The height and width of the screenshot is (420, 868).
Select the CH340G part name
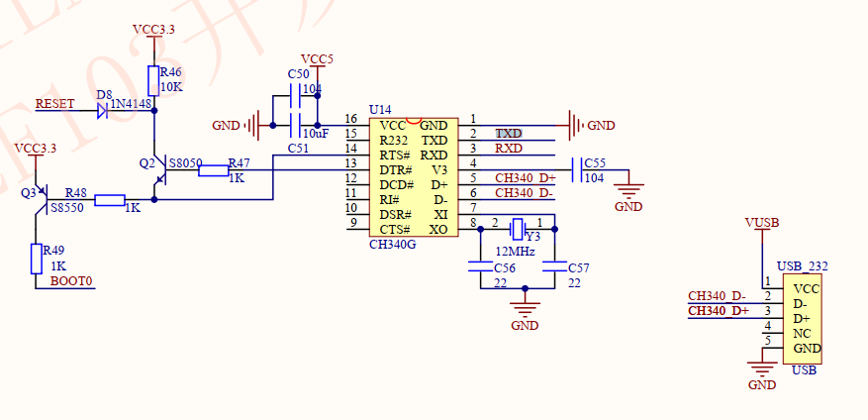click(393, 245)
